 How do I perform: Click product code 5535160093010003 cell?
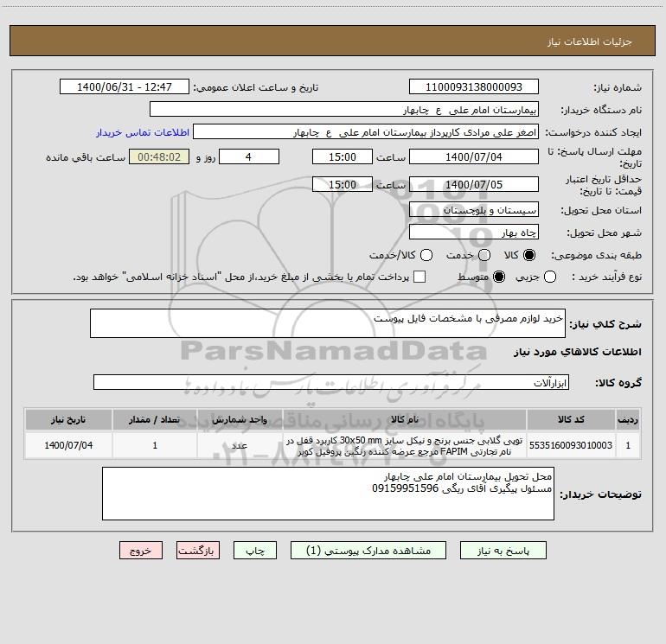click(x=571, y=445)
